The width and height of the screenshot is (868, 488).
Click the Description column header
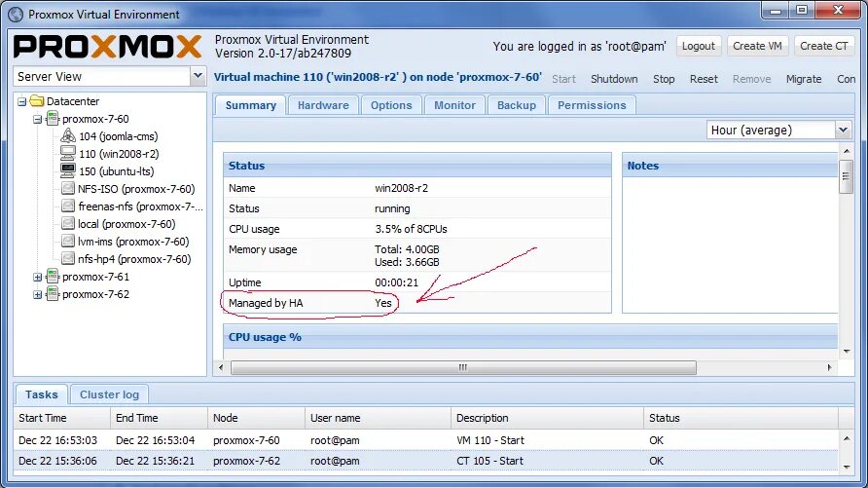[547, 418]
